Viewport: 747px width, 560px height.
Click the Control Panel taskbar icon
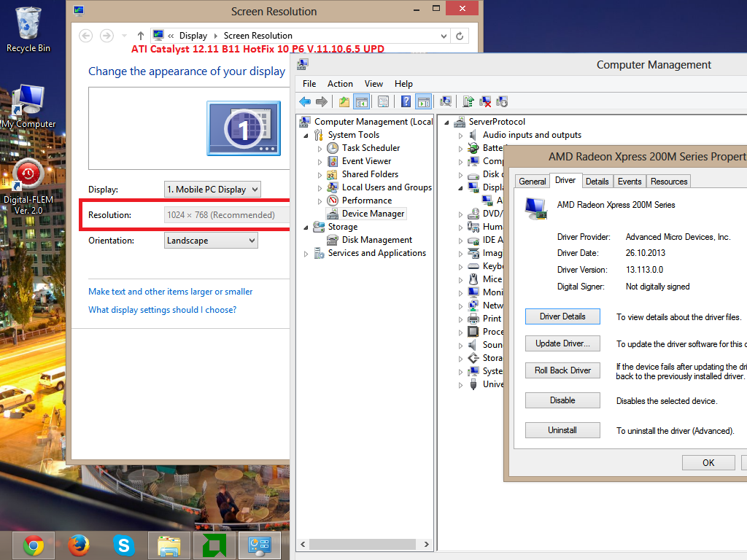point(260,545)
